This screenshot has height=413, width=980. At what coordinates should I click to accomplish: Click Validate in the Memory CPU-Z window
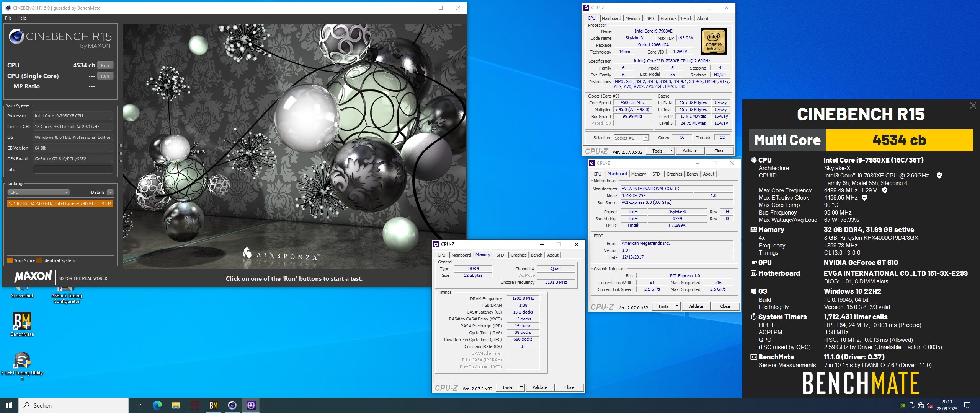[x=540, y=388]
